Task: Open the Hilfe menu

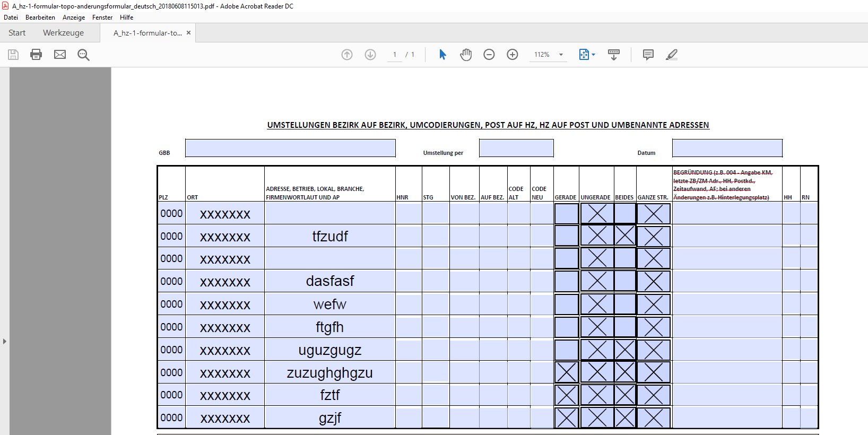Action: click(126, 18)
